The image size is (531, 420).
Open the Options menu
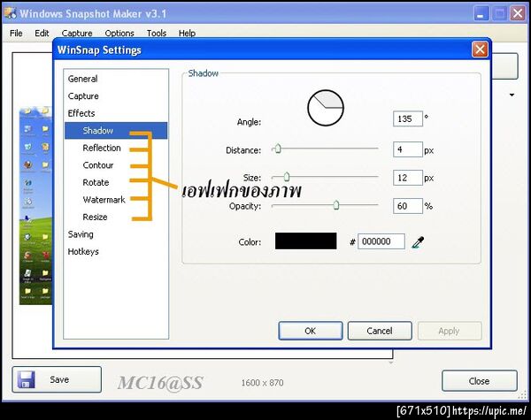119,34
